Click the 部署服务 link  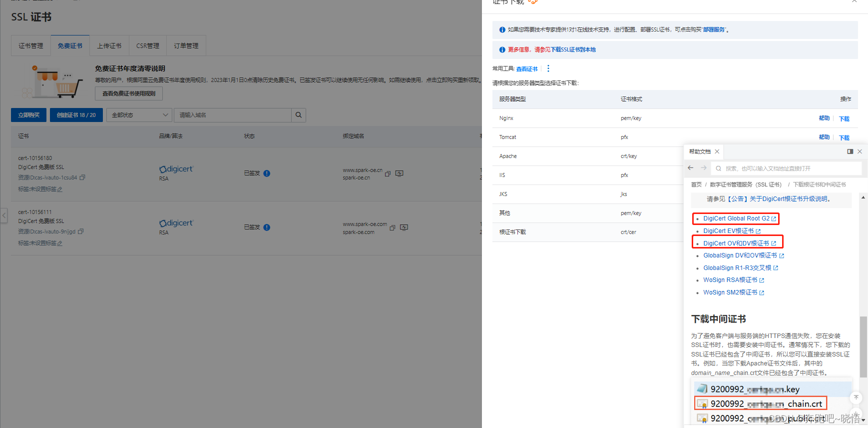[x=714, y=29]
